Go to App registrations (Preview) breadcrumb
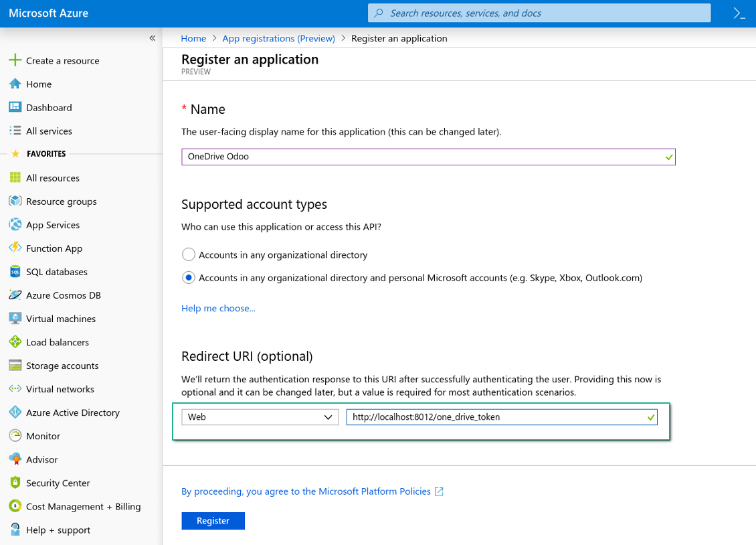The height and width of the screenshot is (545, 756). [278, 38]
